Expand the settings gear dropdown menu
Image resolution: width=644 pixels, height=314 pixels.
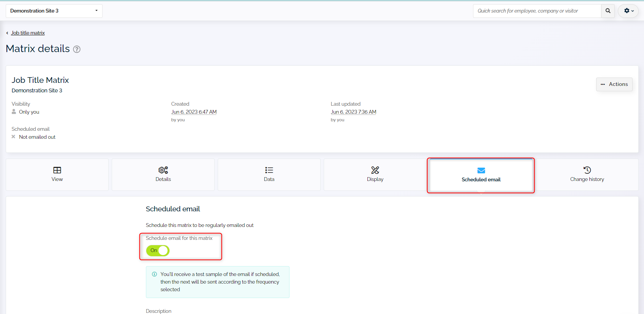[628, 11]
